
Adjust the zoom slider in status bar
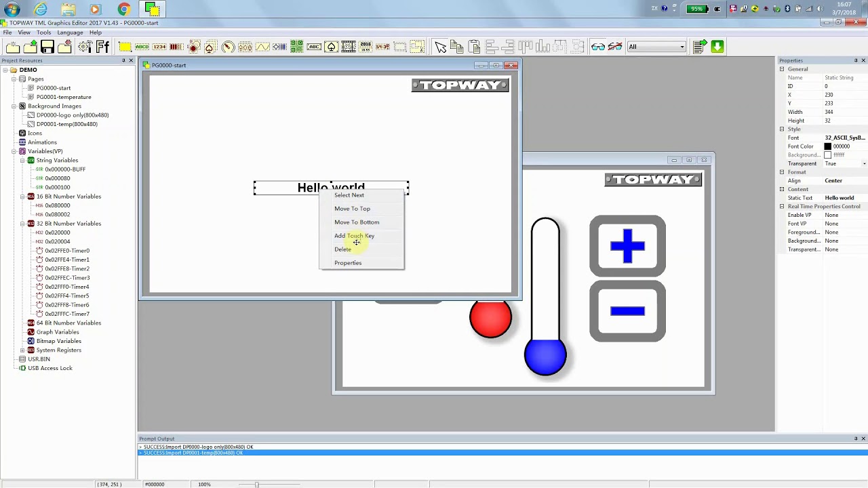(x=256, y=485)
